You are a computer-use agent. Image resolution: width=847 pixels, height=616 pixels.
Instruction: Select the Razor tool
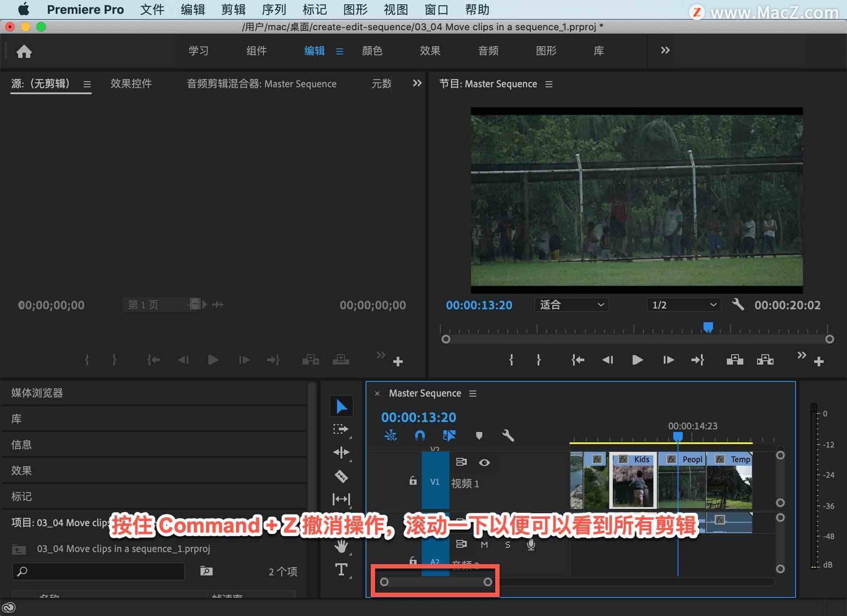click(x=341, y=476)
